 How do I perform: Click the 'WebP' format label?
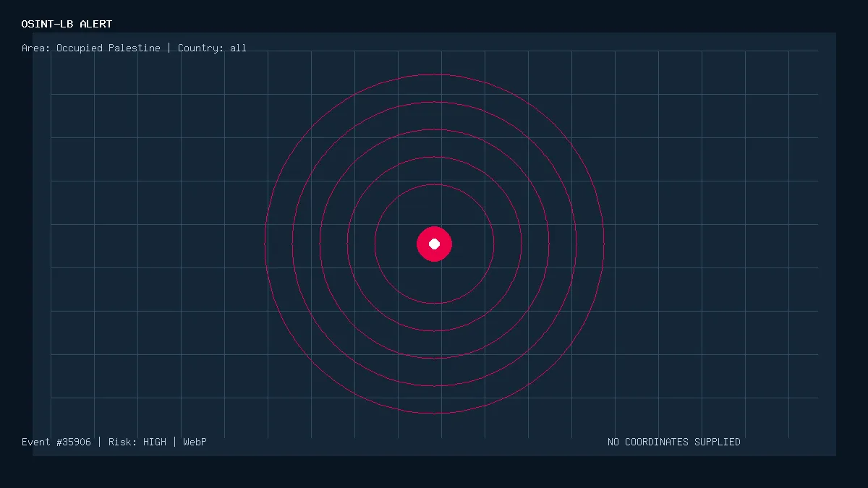tap(195, 442)
